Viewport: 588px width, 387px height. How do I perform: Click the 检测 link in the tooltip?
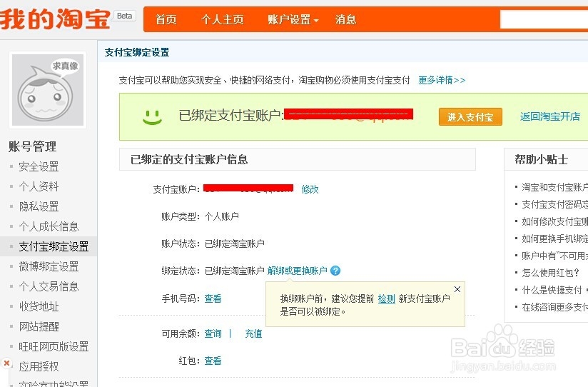pyautogui.click(x=387, y=298)
